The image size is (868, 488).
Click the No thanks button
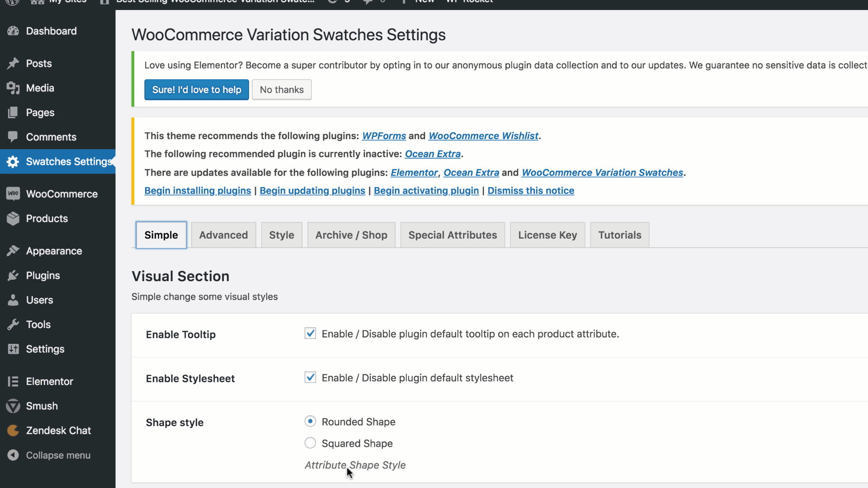[282, 89]
